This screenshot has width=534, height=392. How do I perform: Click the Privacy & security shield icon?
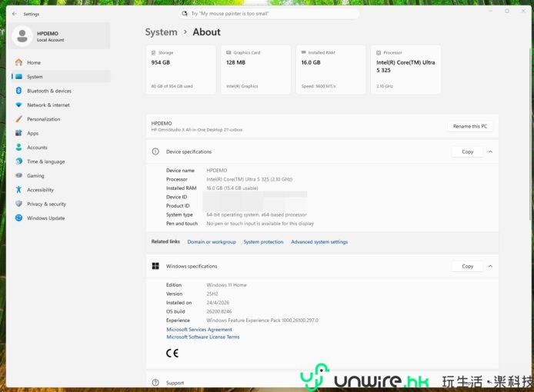click(18, 204)
